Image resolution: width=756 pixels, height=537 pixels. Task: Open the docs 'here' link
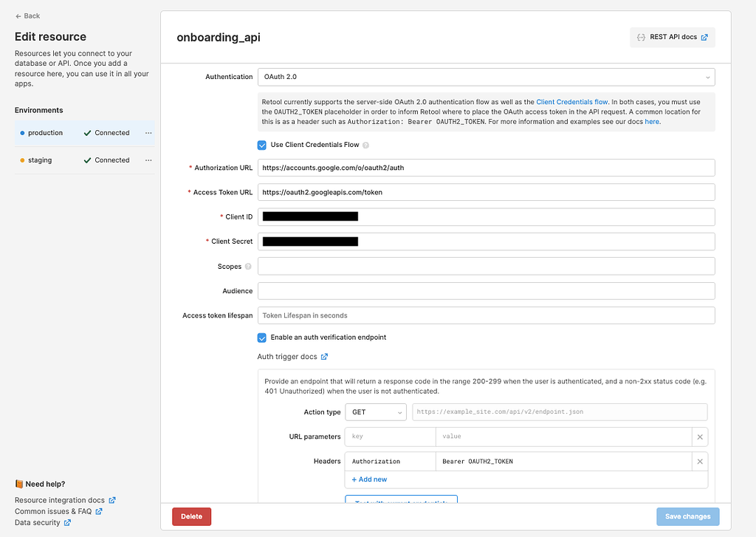652,122
